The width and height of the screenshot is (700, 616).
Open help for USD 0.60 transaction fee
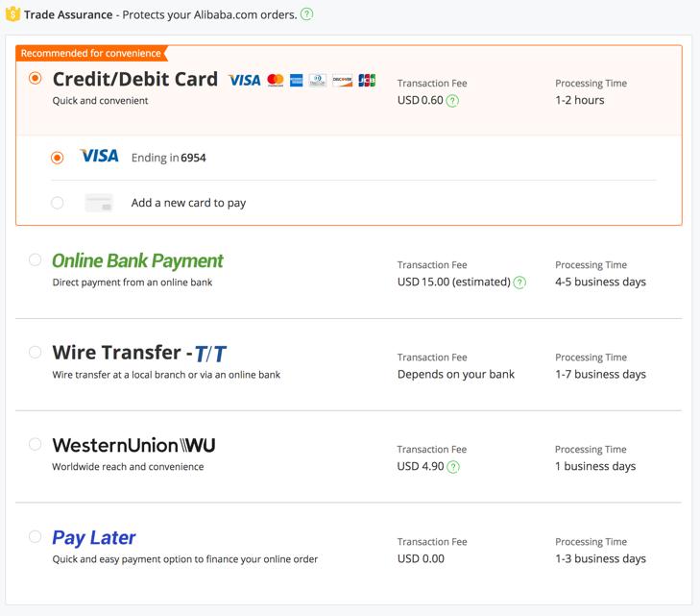click(453, 101)
